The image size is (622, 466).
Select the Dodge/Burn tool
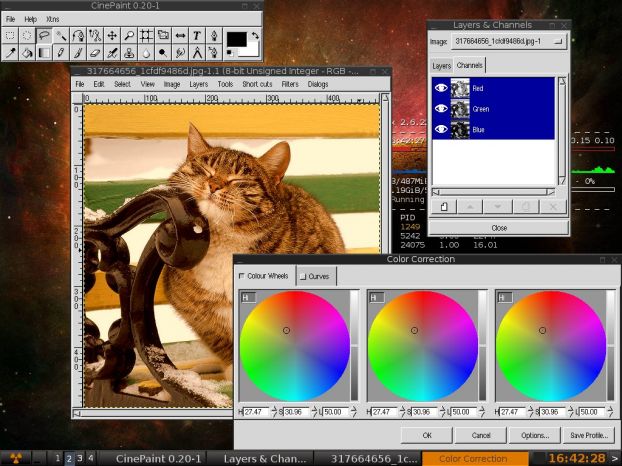tap(163, 52)
